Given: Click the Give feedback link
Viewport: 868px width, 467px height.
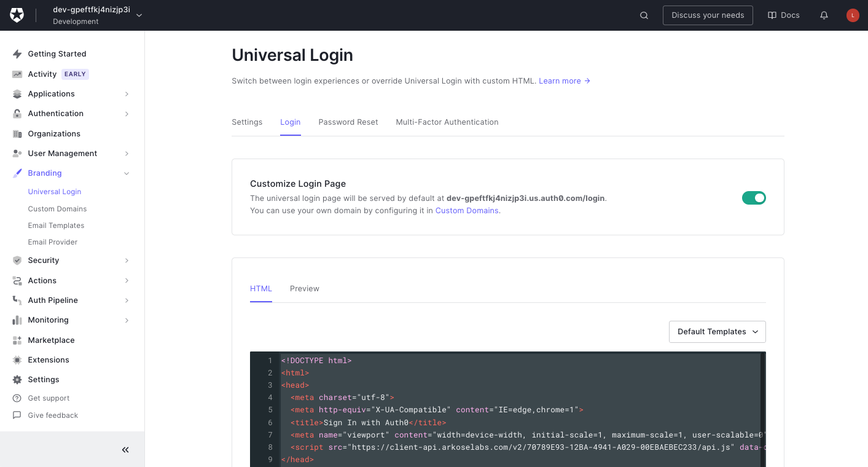Looking at the screenshot, I should 53,415.
